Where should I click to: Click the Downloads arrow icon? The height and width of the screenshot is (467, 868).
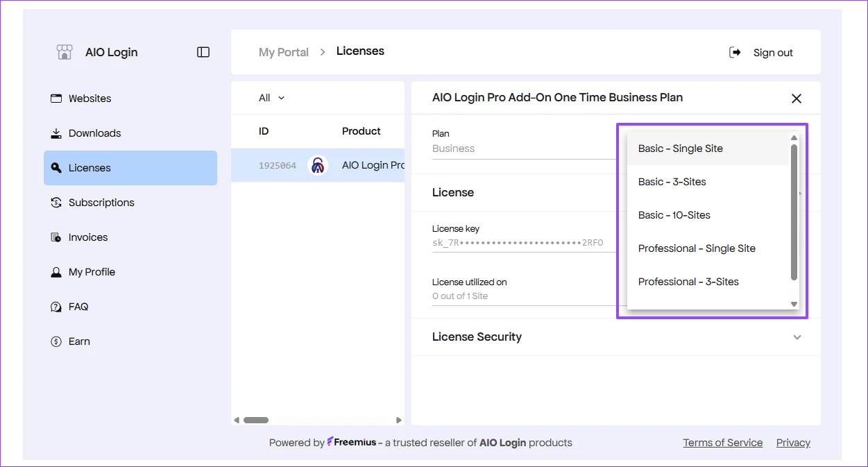(x=56, y=133)
